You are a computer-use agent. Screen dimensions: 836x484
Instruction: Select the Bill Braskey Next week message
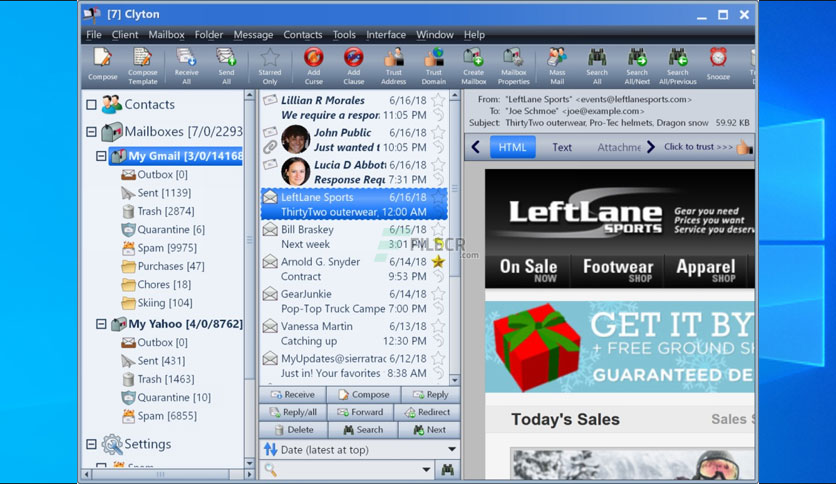pyautogui.click(x=353, y=237)
